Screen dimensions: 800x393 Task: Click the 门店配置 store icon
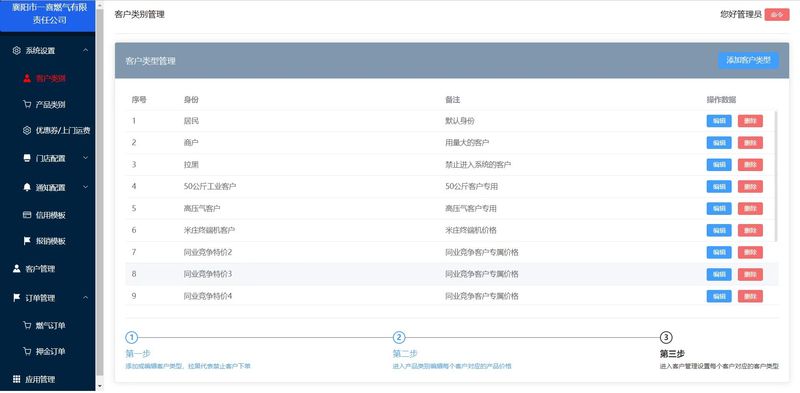click(27, 158)
